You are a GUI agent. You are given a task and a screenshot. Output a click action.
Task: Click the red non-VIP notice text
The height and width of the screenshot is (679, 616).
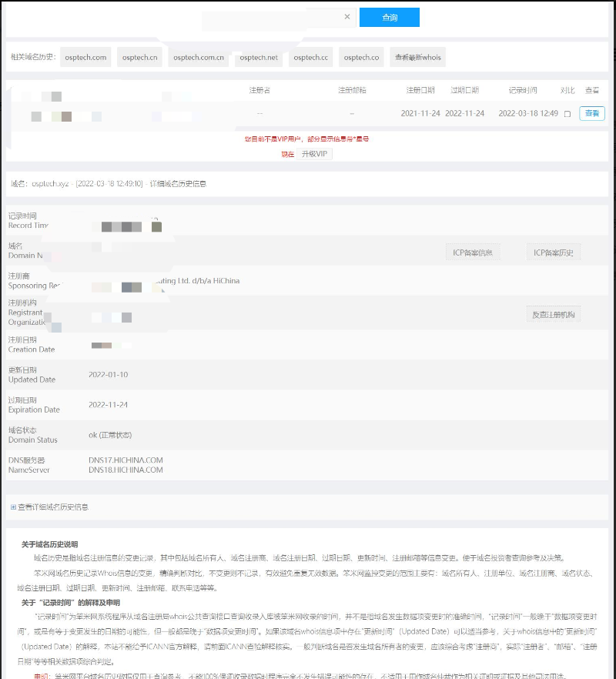(x=306, y=139)
